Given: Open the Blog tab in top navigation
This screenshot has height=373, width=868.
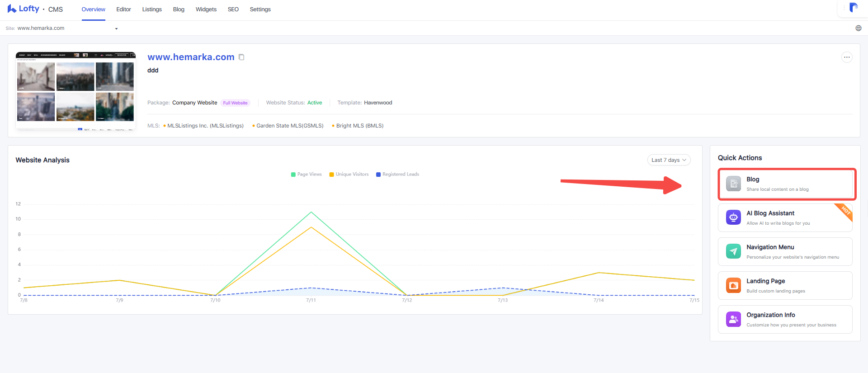Looking at the screenshot, I should pyautogui.click(x=179, y=9).
